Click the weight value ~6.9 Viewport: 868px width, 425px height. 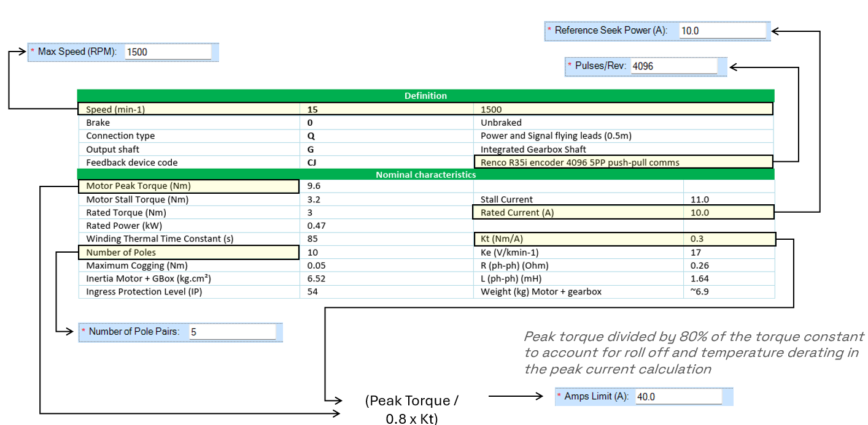coord(700,292)
